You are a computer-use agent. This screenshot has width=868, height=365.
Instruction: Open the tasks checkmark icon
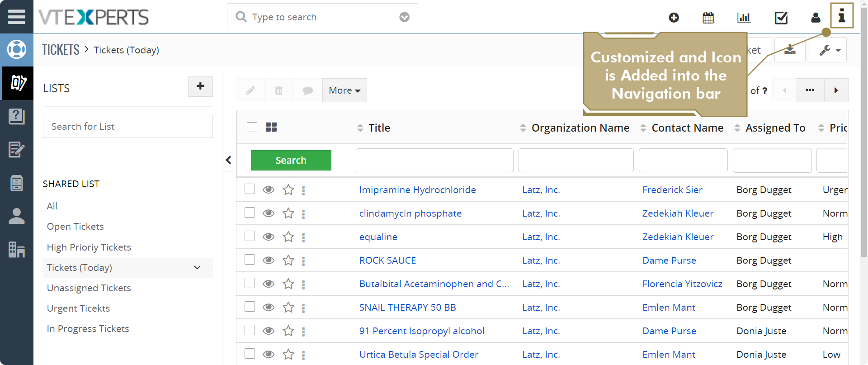coord(781,18)
